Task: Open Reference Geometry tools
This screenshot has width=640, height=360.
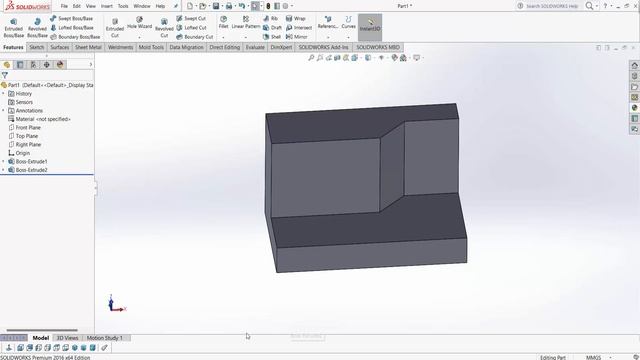Action: pyautogui.click(x=328, y=22)
